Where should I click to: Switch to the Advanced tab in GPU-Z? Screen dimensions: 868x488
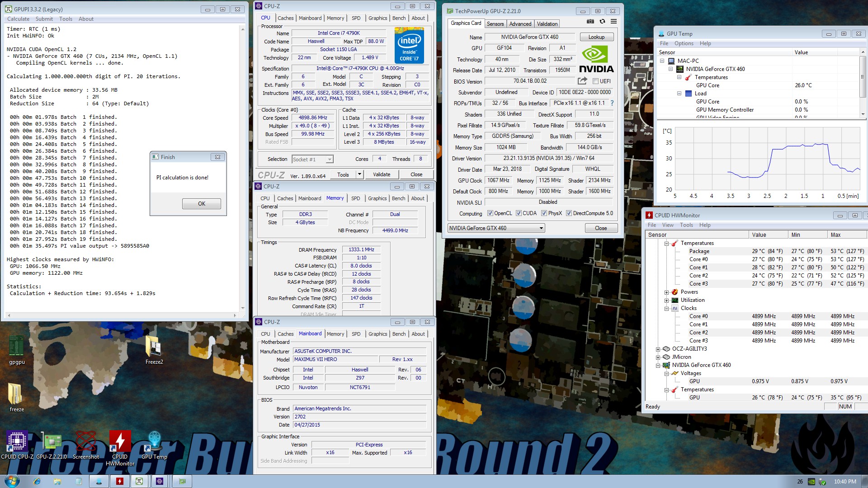click(x=520, y=24)
